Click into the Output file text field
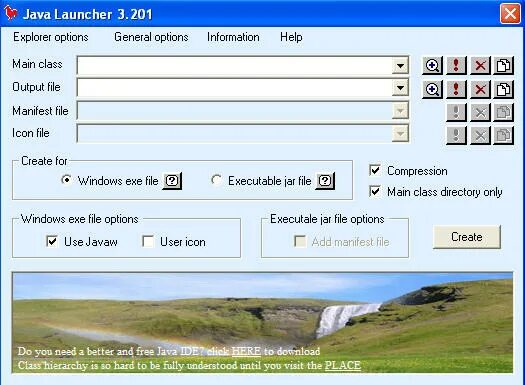The width and height of the screenshot is (525, 385). pos(234,88)
